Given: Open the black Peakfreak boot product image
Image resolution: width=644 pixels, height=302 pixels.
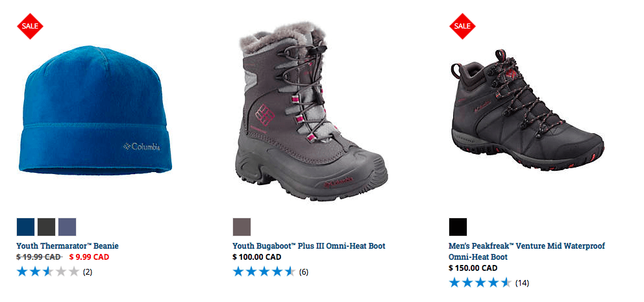Looking at the screenshot, I should (x=527, y=110).
